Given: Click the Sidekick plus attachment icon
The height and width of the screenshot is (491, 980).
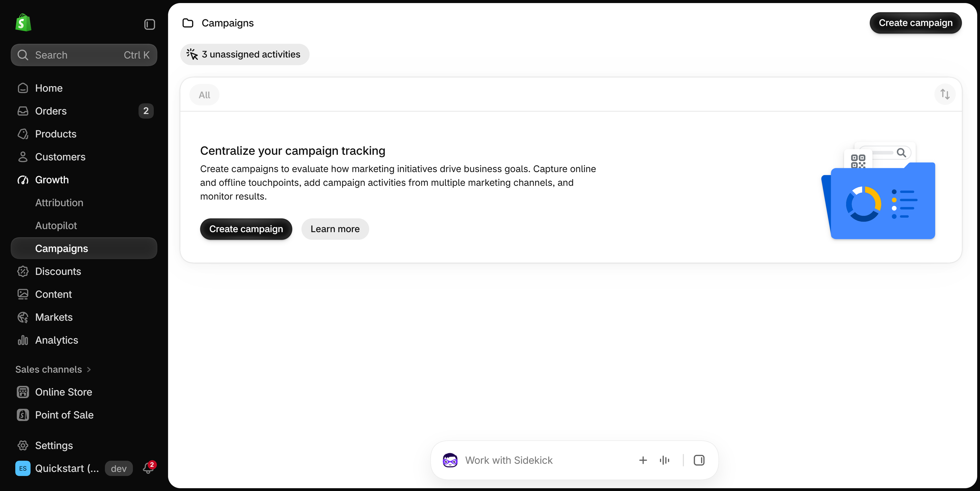Looking at the screenshot, I should click(643, 460).
